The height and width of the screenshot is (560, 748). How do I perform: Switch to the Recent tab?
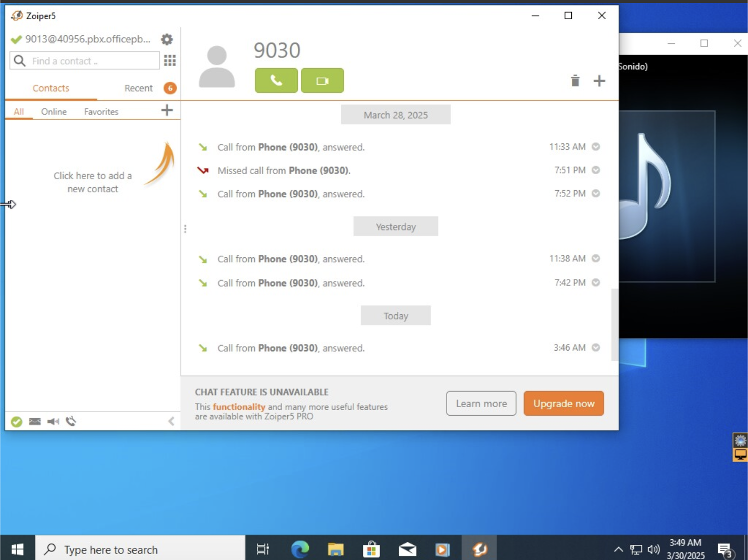(138, 88)
